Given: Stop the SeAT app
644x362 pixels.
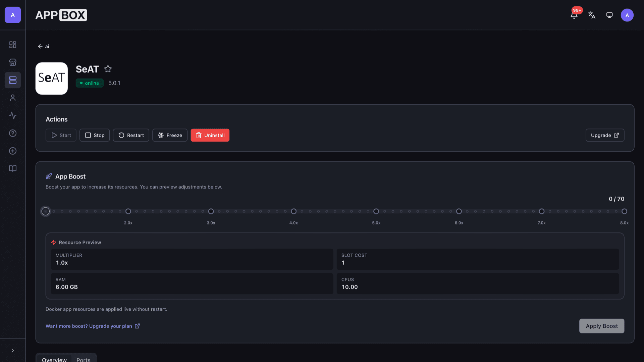Looking at the screenshot, I should 95,135.
